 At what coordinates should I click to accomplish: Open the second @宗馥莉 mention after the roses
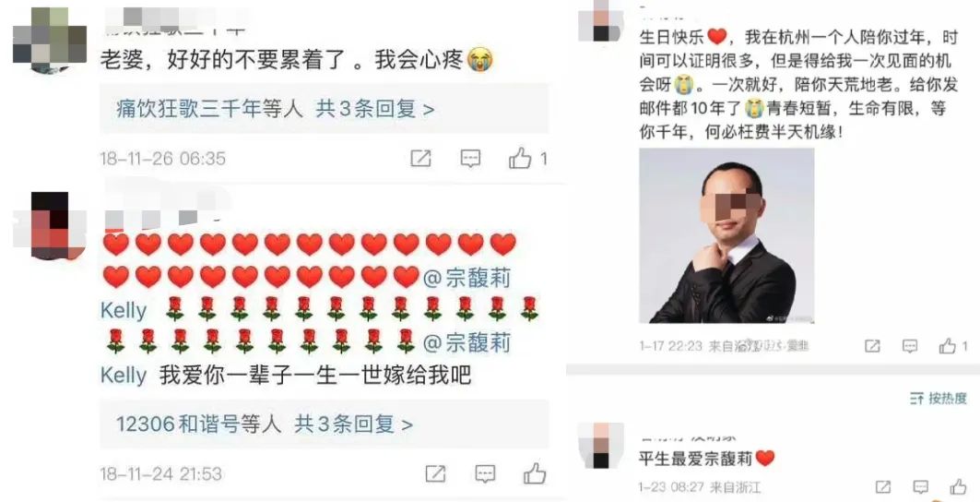[x=466, y=342]
